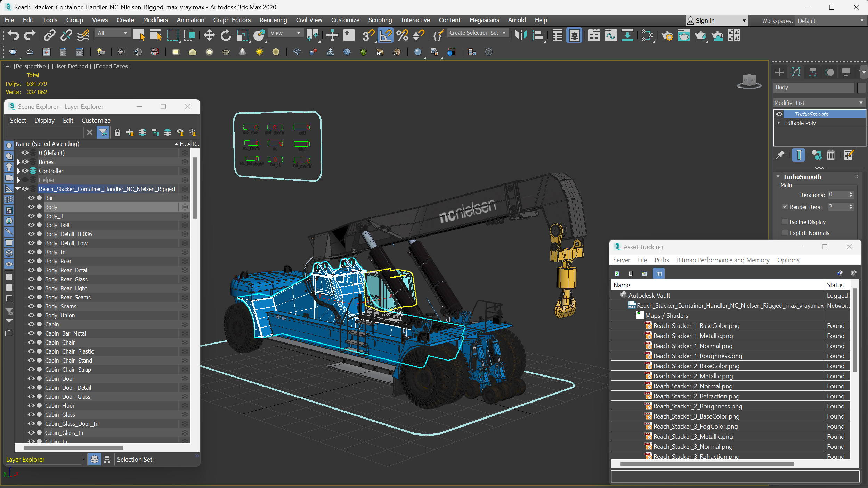This screenshot has width=868, height=488.
Task: Expand the Bones layer tree
Action: (x=18, y=162)
